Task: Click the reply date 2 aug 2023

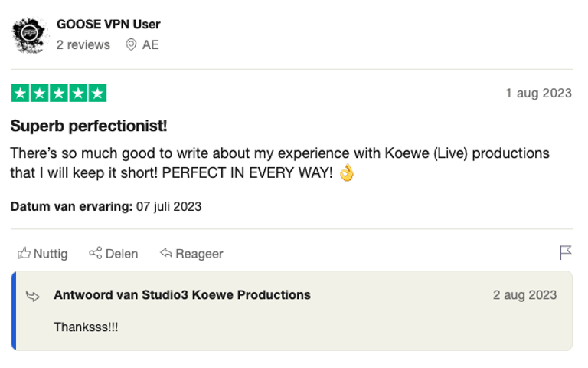Action: pos(524,295)
